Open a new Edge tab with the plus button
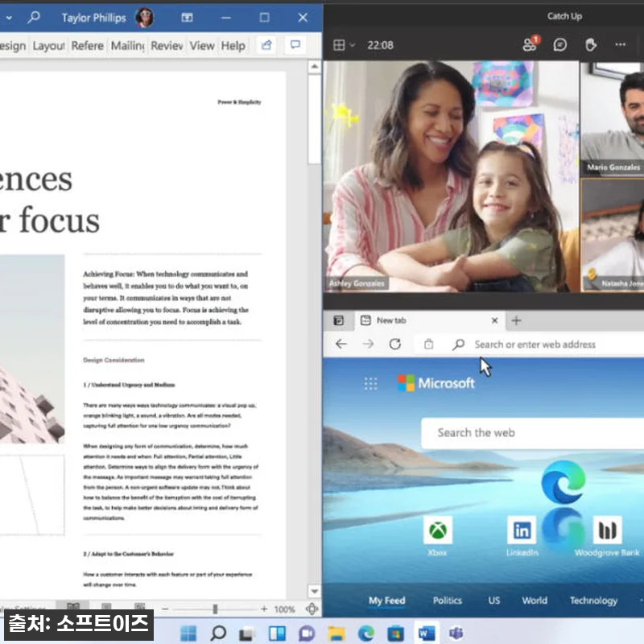This screenshot has width=644, height=644. point(516,320)
